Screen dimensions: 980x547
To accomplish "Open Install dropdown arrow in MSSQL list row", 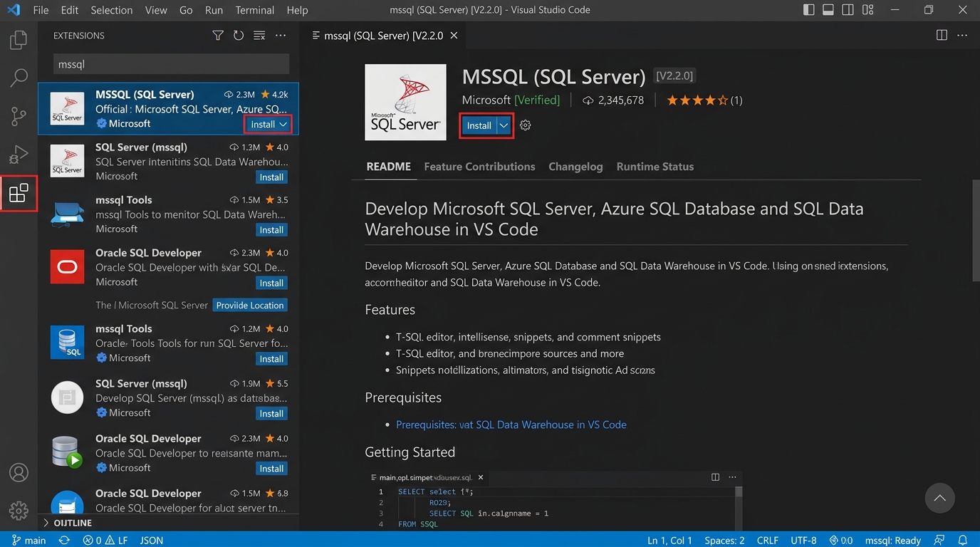I will click(283, 124).
